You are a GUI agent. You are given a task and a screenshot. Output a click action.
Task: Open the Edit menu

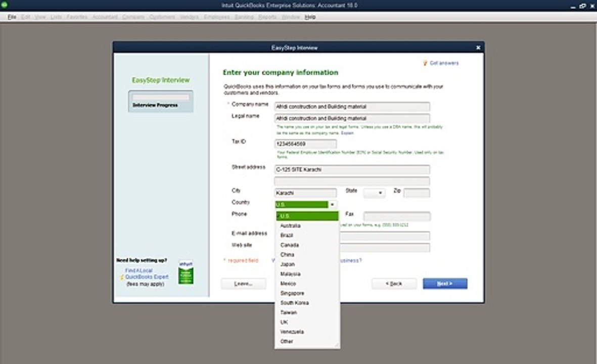[x=25, y=17]
